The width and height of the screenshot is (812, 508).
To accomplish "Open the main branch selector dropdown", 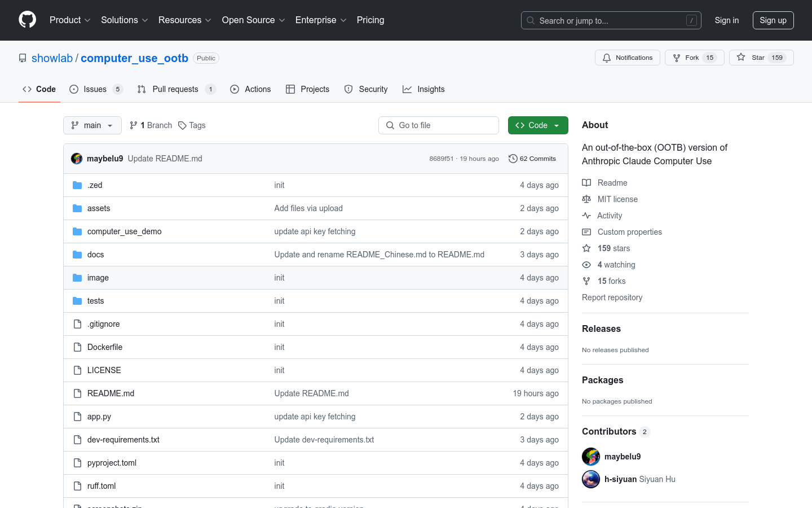I will coord(92,125).
